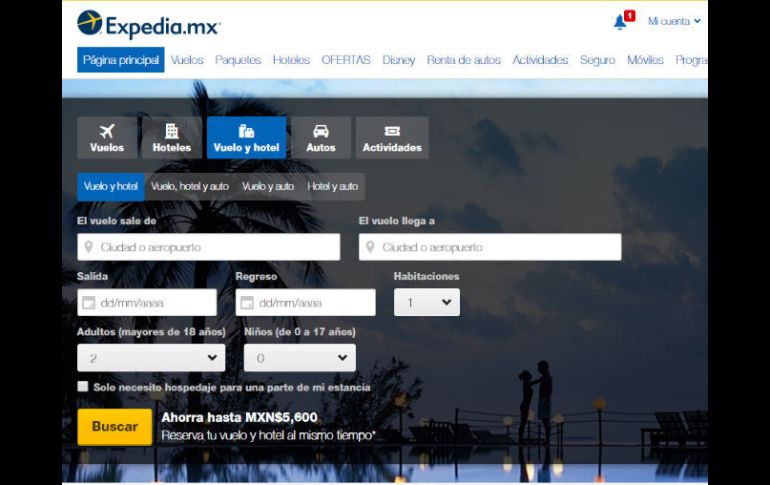Select the Hoteles building icon tab
Screen dimensions: 770x485
click(171, 138)
